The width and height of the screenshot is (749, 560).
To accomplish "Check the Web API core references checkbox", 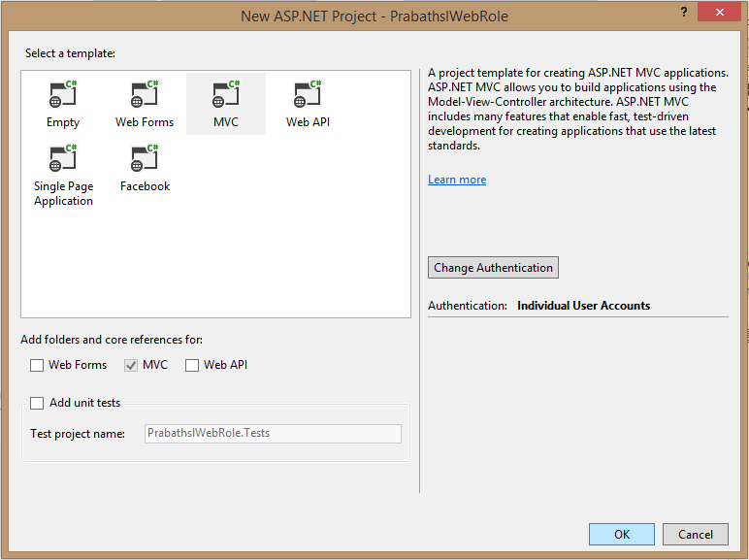I will click(192, 365).
